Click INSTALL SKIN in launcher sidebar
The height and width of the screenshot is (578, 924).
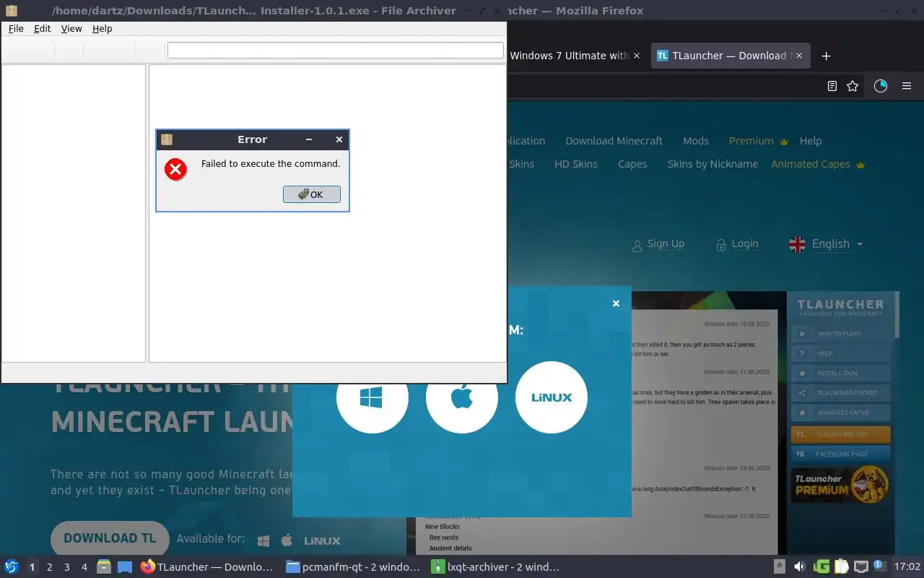tap(841, 374)
